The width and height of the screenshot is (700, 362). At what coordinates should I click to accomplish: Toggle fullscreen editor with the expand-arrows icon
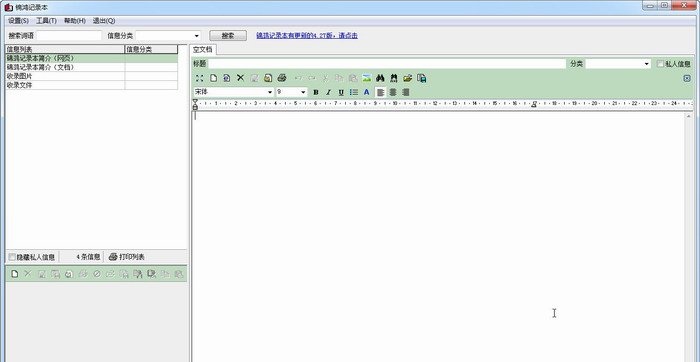tap(200, 78)
